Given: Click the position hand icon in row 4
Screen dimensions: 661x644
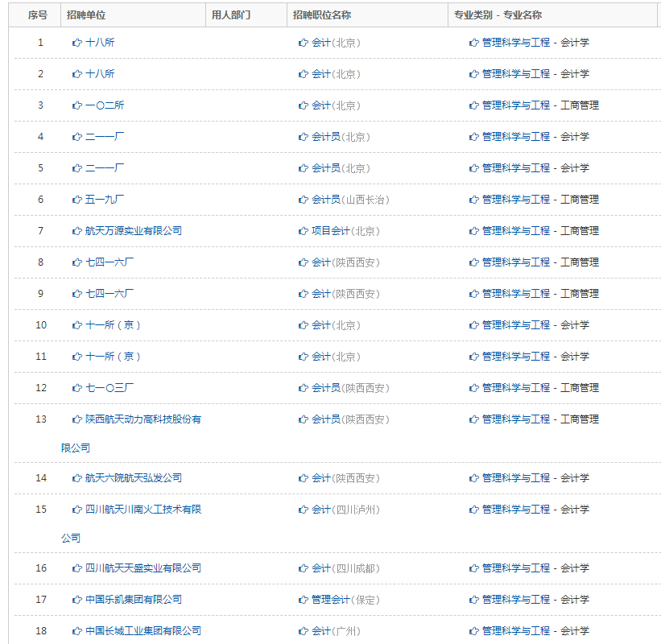Looking at the screenshot, I should [303, 137].
